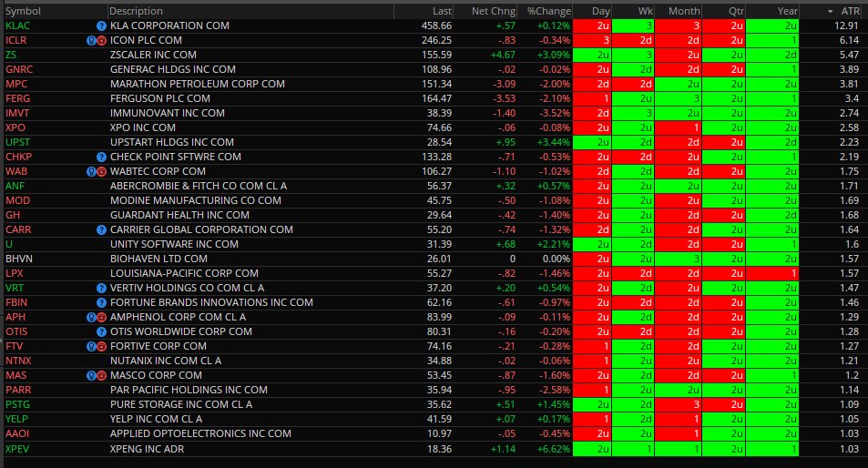Sort by the Symbol column header
This screenshot has height=468, width=868.
24,11
